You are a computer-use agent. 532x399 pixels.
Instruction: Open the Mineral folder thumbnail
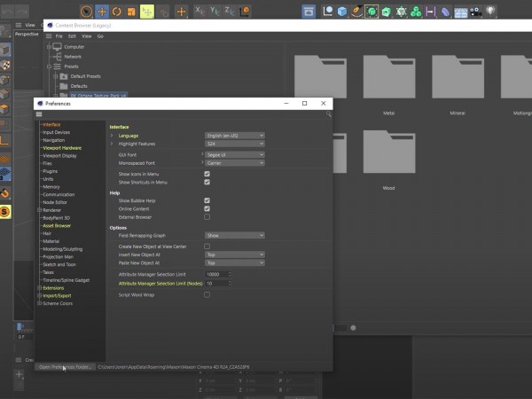(458, 77)
